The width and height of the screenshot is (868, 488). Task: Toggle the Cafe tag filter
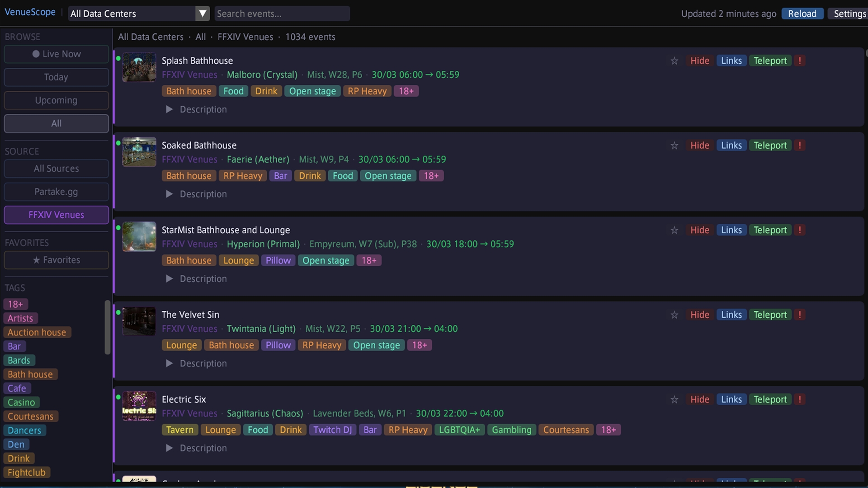[17, 388]
